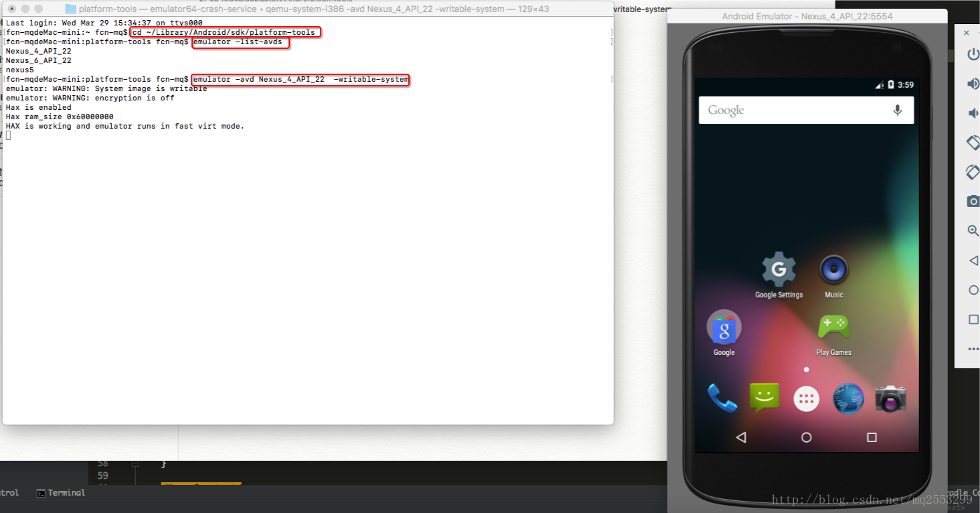Click the clock showing 3:59
The width and height of the screenshot is (980, 513).
click(x=906, y=85)
